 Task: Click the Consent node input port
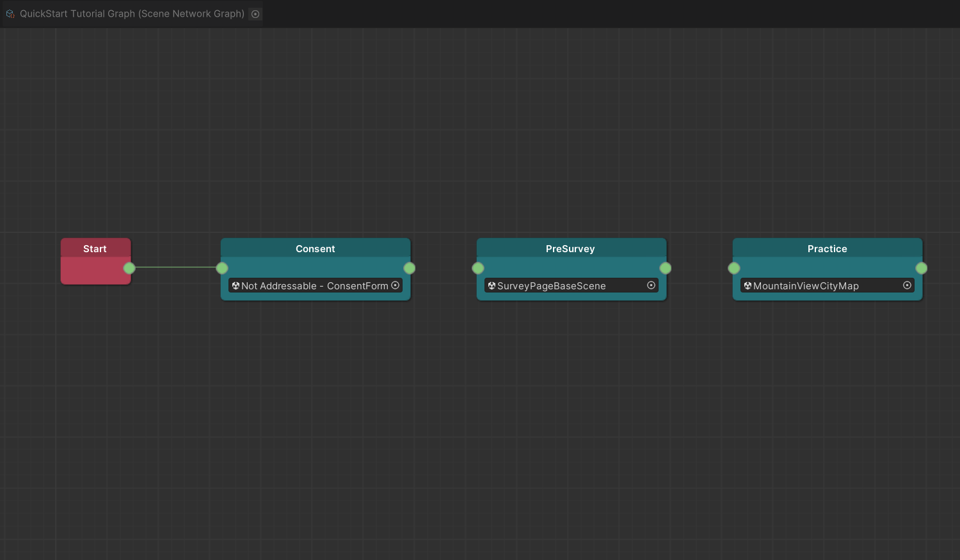pyautogui.click(x=222, y=268)
